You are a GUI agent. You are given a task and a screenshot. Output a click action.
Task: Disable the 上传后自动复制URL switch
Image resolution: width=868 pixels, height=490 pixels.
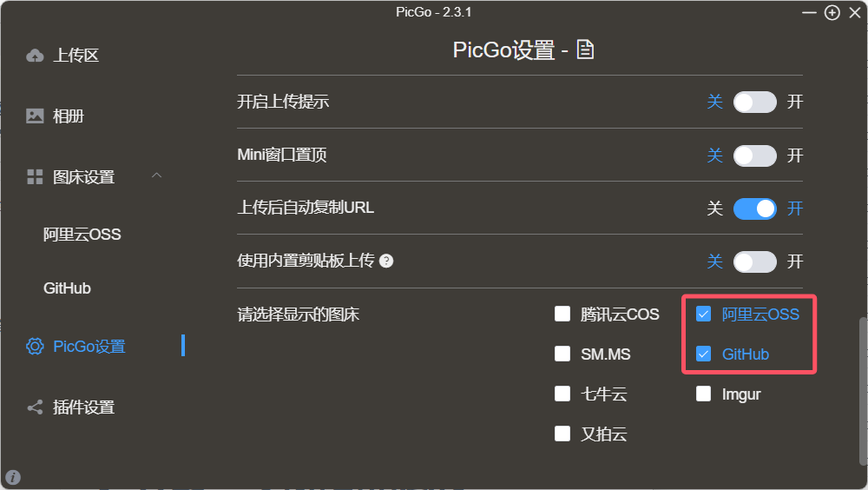[754, 209]
